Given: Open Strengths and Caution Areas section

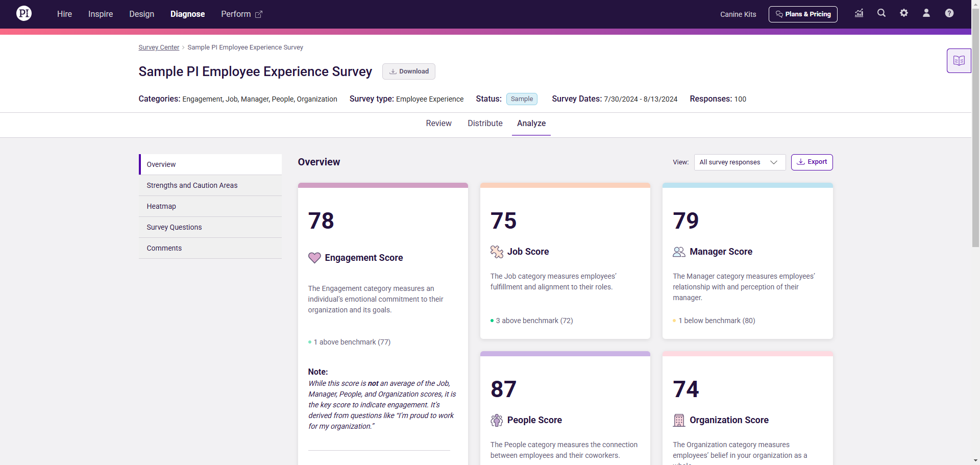Looking at the screenshot, I should point(210,185).
